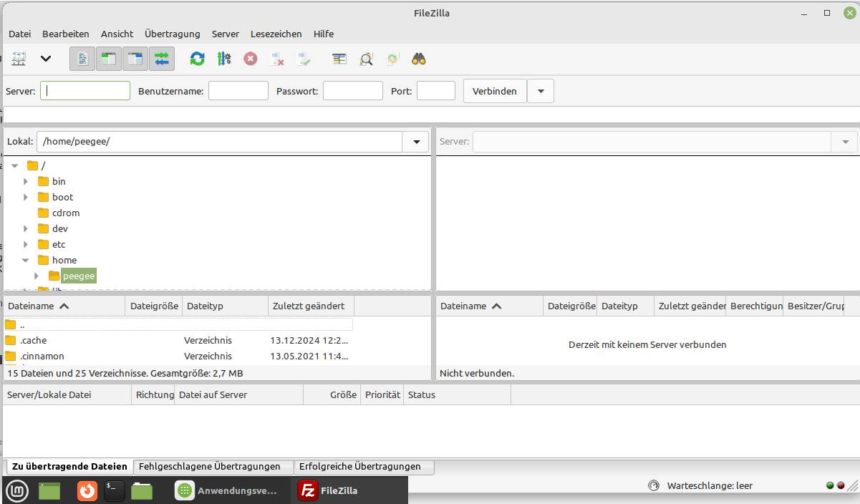Switch to Fehlgeschlagene Übertragungen tab
This screenshot has height=504, width=860.
pos(210,467)
